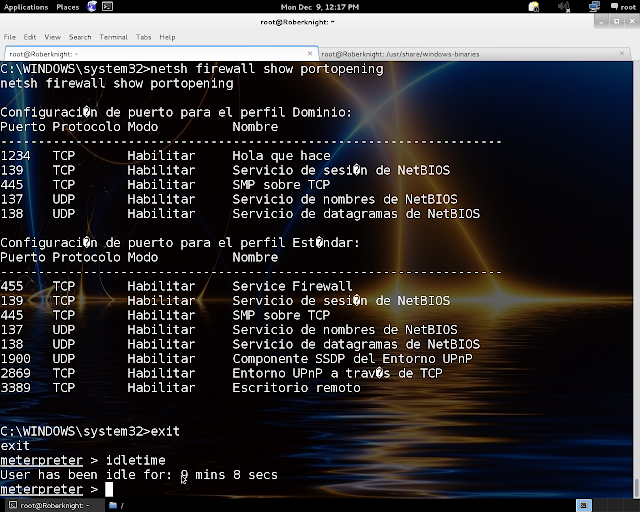Screen dimensions: 640x512
Task: Click the 'idletime' command text
Action: [136, 460]
